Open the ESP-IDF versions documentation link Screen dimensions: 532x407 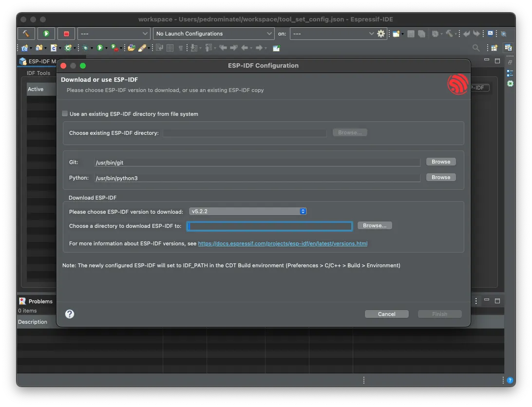pos(283,243)
